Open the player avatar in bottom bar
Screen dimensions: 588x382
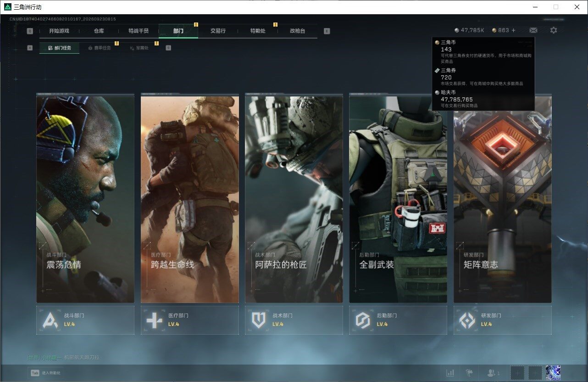[x=553, y=373]
